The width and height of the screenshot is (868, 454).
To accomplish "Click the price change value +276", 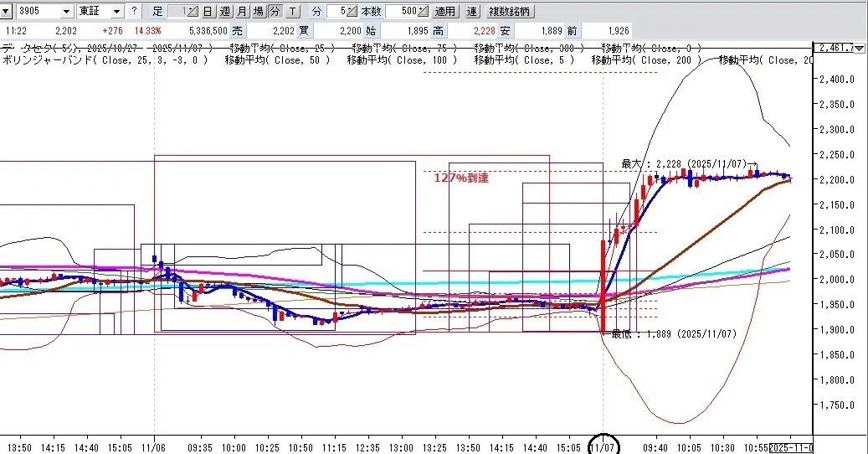I will pos(112,31).
